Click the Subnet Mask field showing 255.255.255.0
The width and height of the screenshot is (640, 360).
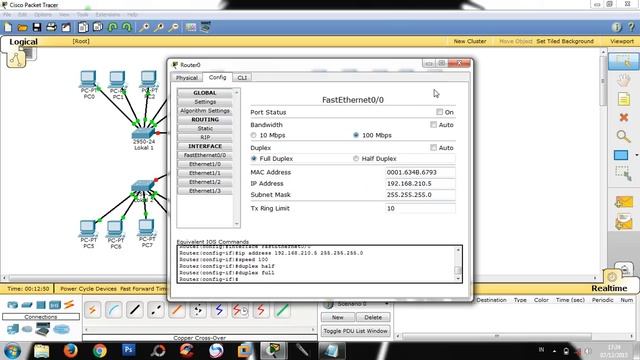420,195
